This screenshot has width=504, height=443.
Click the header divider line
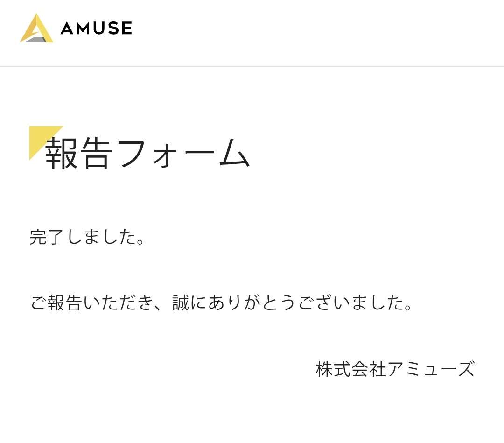[252, 67]
